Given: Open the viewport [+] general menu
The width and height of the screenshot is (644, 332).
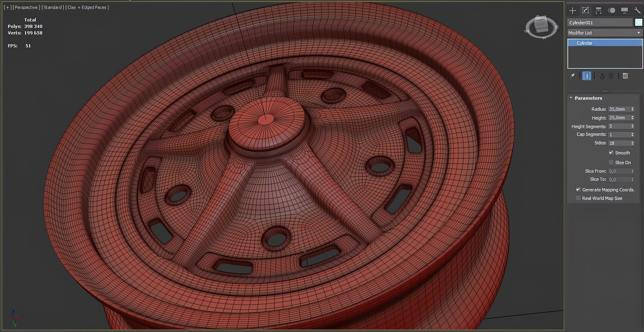Looking at the screenshot, I should point(7,7).
